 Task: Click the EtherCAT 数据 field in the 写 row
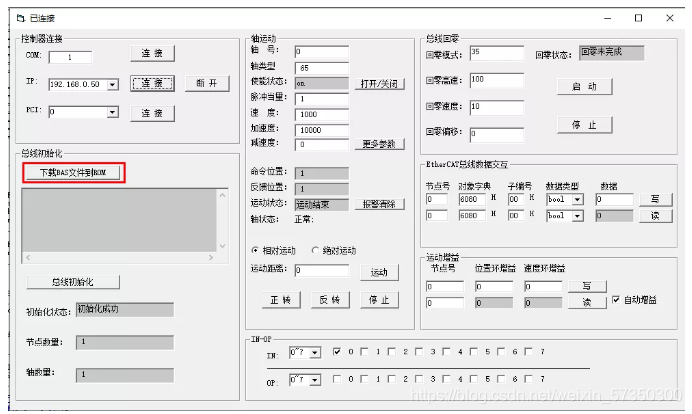point(614,199)
